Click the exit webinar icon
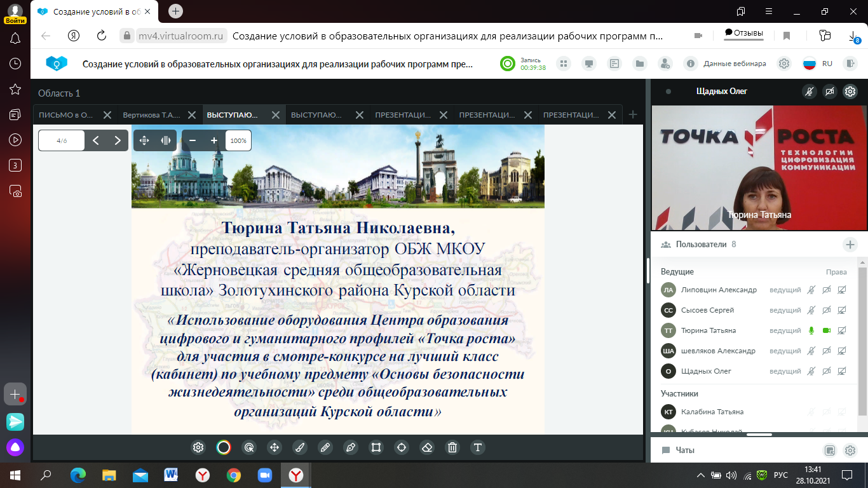 pyautogui.click(x=850, y=64)
